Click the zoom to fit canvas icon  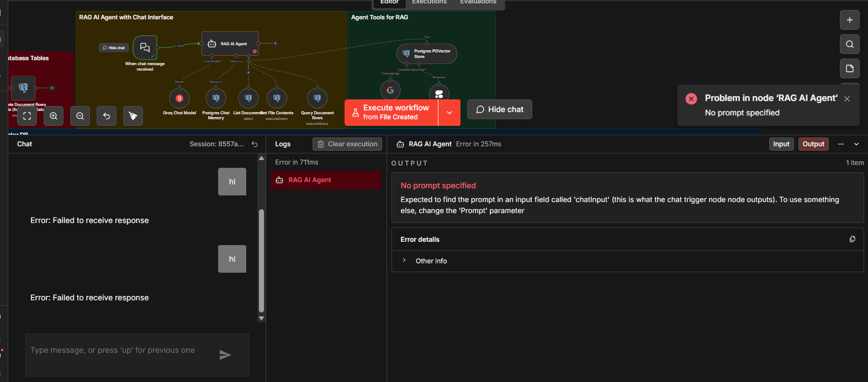pyautogui.click(x=27, y=116)
